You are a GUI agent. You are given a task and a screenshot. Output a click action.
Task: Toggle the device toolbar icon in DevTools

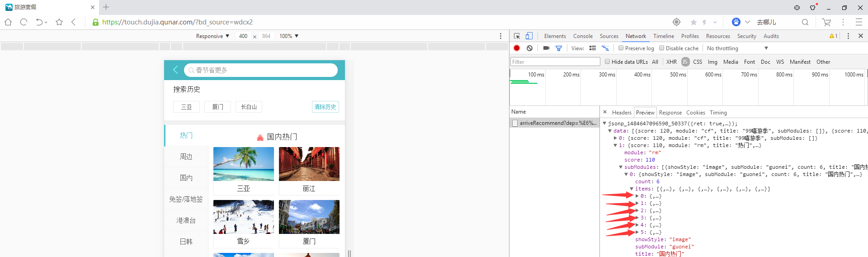(x=529, y=36)
